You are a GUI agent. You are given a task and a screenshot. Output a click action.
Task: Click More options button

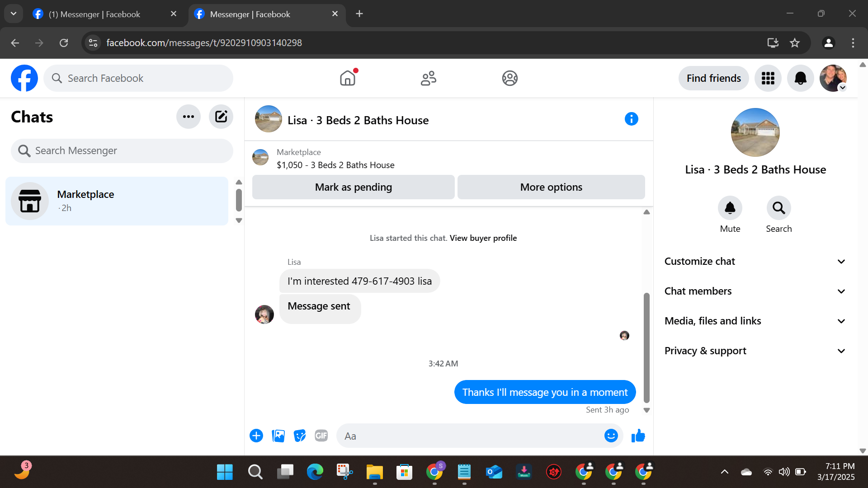(551, 187)
